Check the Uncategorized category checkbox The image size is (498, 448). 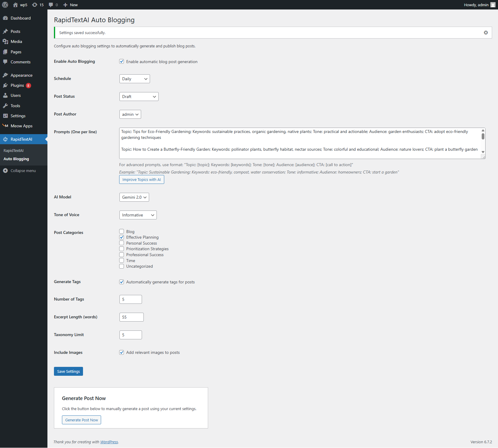tap(122, 266)
